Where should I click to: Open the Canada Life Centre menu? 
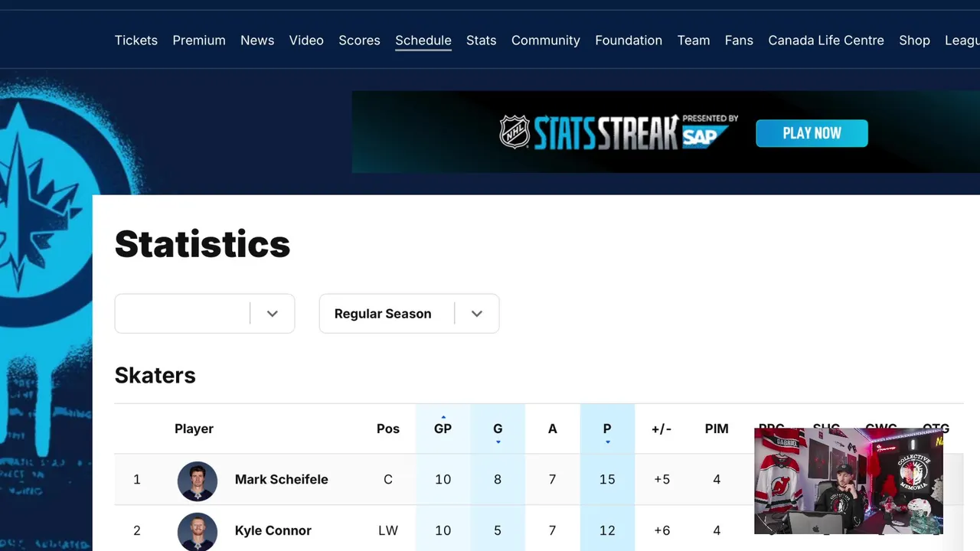coord(826,41)
